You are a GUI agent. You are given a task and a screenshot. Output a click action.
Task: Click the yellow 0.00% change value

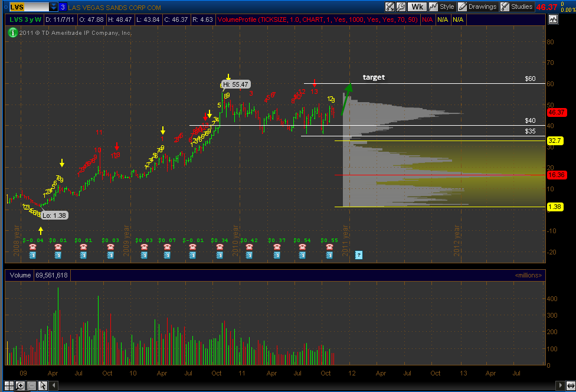(568, 10)
